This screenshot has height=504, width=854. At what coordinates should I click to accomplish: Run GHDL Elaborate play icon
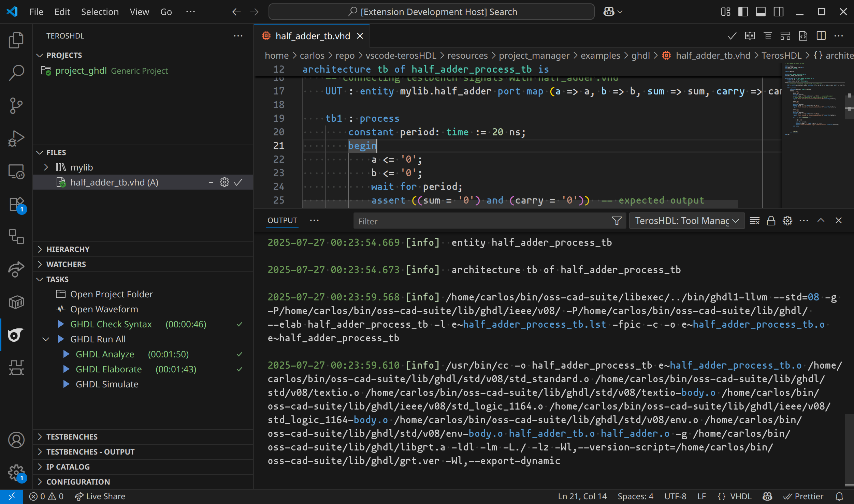tap(67, 369)
